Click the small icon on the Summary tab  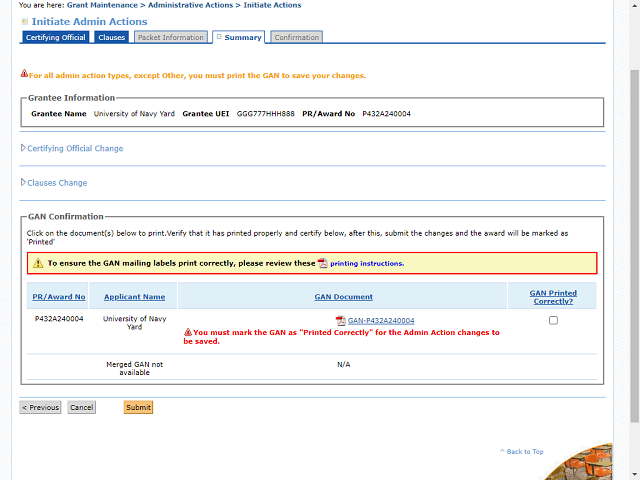(219, 37)
